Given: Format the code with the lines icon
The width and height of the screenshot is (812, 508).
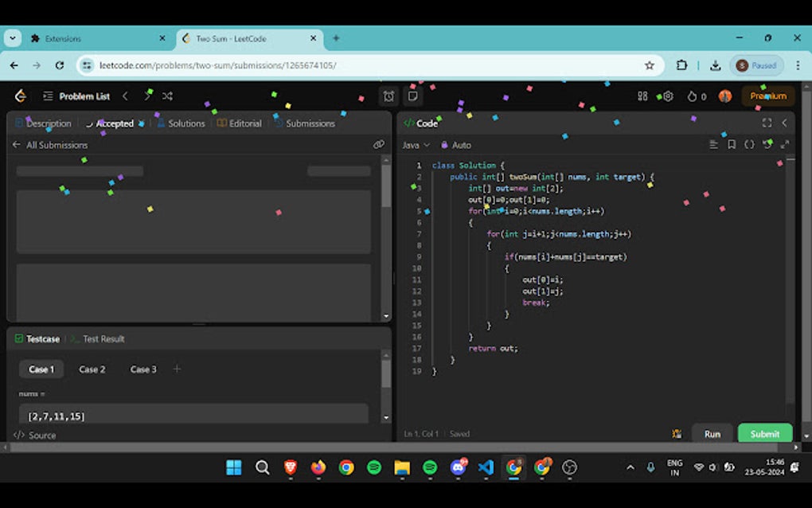Looking at the screenshot, I should pyautogui.click(x=712, y=145).
